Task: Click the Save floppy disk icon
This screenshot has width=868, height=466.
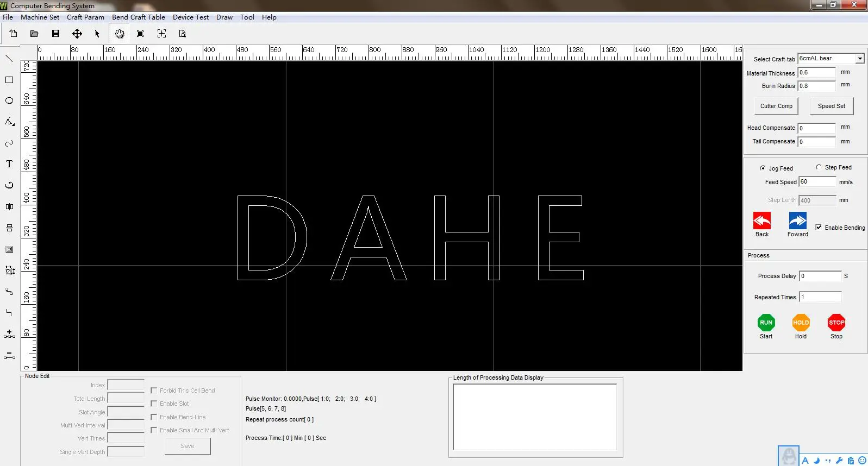Action: (55, 34)
